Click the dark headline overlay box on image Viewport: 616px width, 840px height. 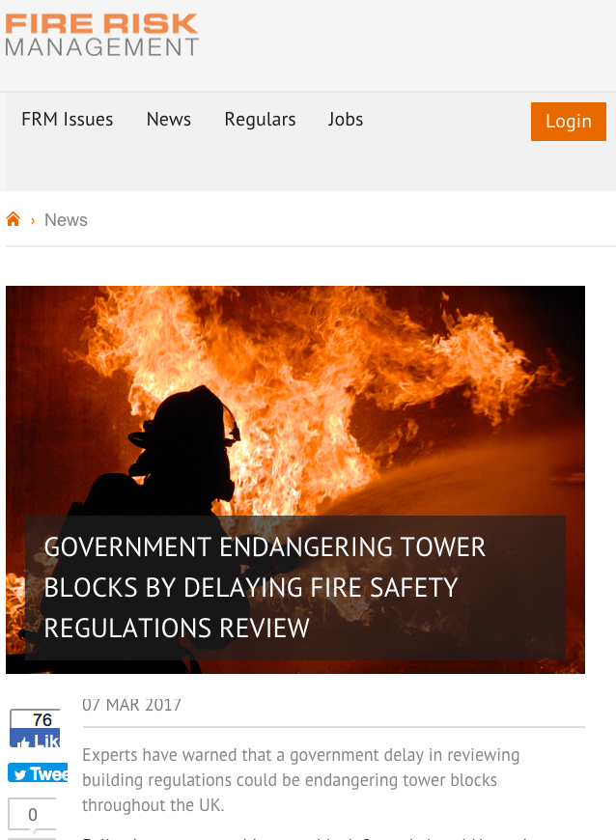pyautogui.click(x=295, y=588)
